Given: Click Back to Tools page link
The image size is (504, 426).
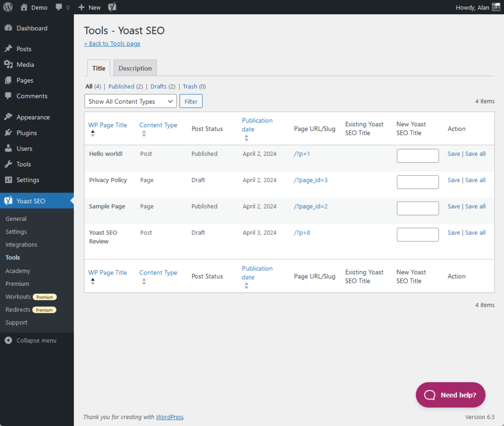Looking at the screenshot, I should pos(112,44).
